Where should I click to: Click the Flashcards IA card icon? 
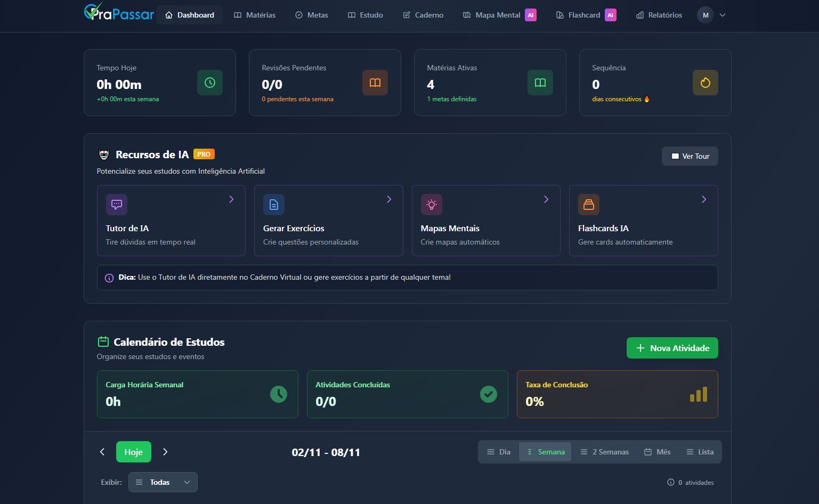(x=589, y=204)
